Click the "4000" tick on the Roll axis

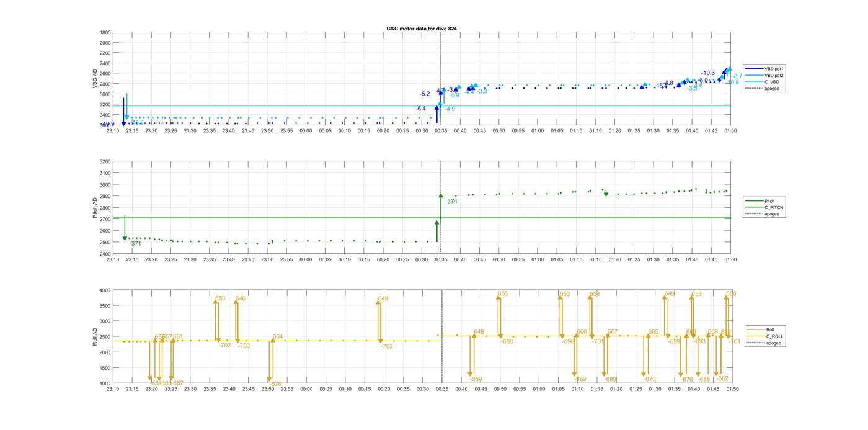105,290
